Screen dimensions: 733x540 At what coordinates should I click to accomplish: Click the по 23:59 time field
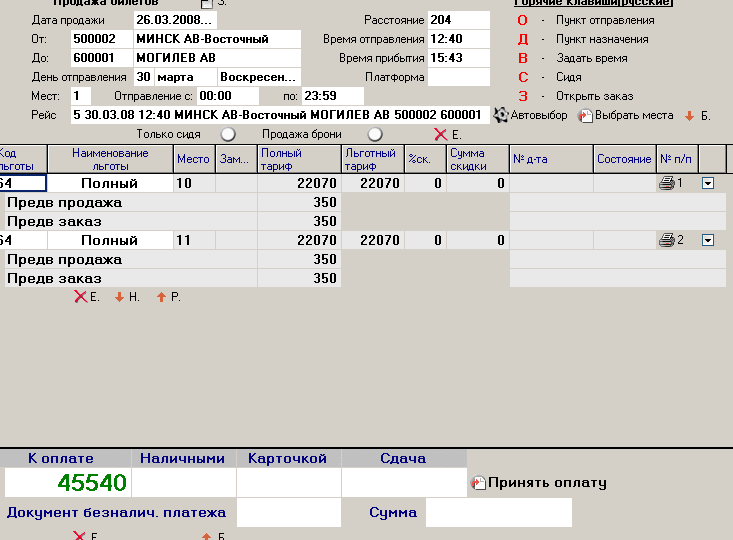(333, 96)
